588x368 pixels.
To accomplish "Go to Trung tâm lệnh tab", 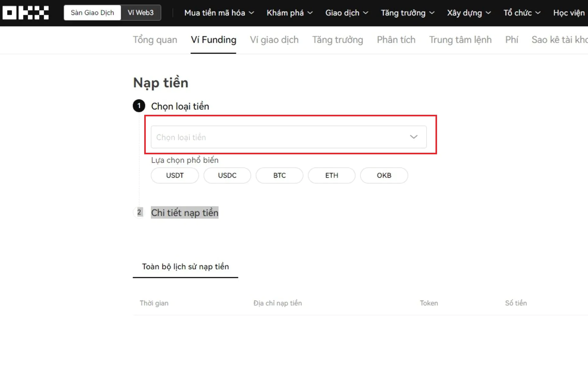I will [x=460, y=40].
